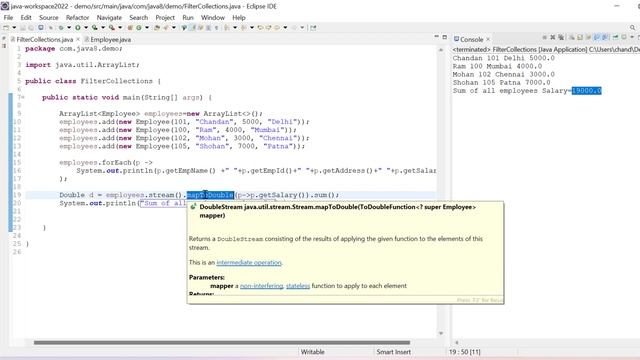Toggle Pin Console button
This screenshot has height=360, width=640.
(615, 37)
